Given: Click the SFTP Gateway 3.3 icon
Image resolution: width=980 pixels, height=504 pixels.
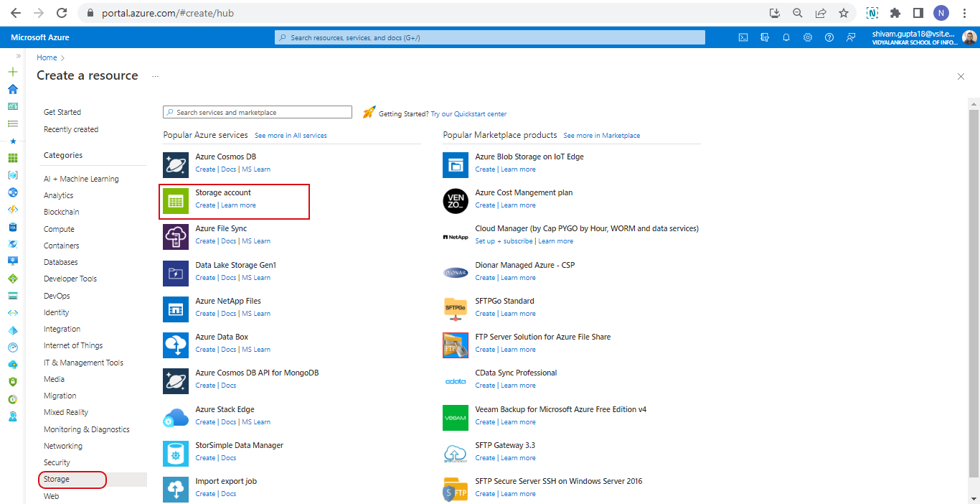Looking at the screenshot, I should click(x=456, y=453).
